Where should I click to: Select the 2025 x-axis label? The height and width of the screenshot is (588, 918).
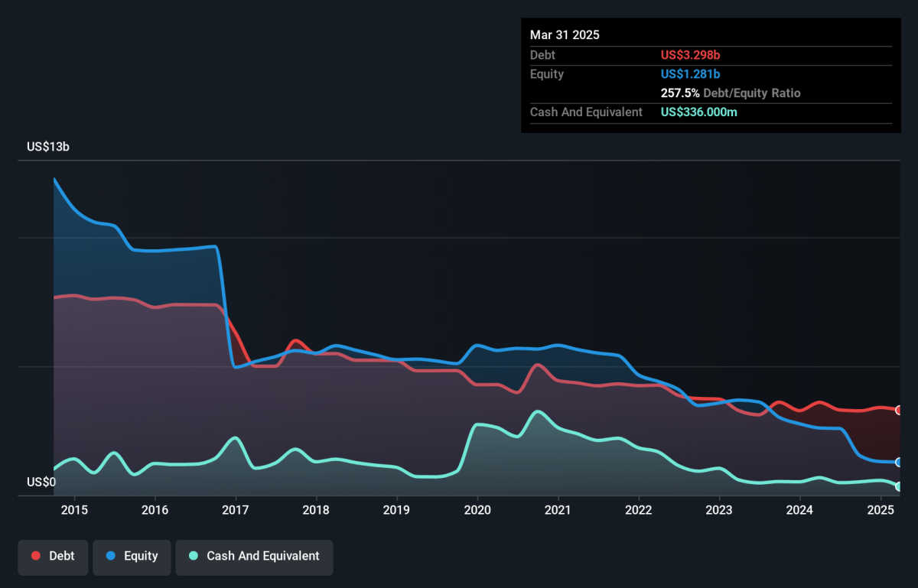pyautogui.click(x=881, y=510)
